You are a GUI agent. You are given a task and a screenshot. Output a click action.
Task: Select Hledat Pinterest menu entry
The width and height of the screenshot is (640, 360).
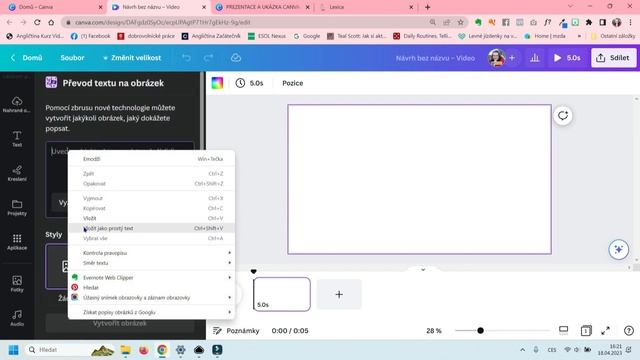[151, 288]
